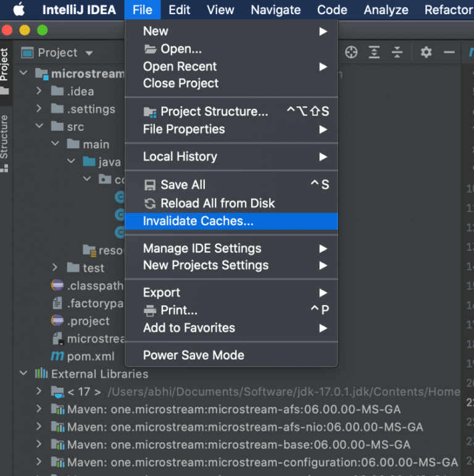Expand Maven microstream-configuration library node
The height and width of the screenshot is (476, 474).
click(39, 461)
